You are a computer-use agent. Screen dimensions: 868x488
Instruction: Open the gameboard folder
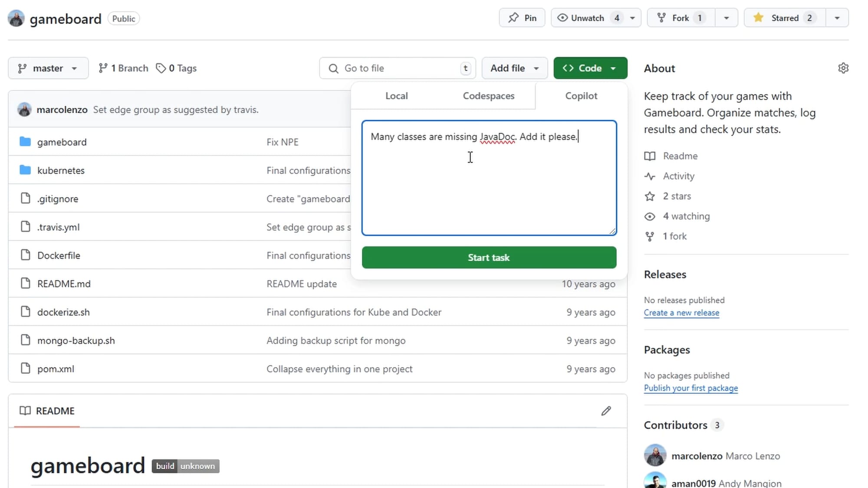coord(62,142)
